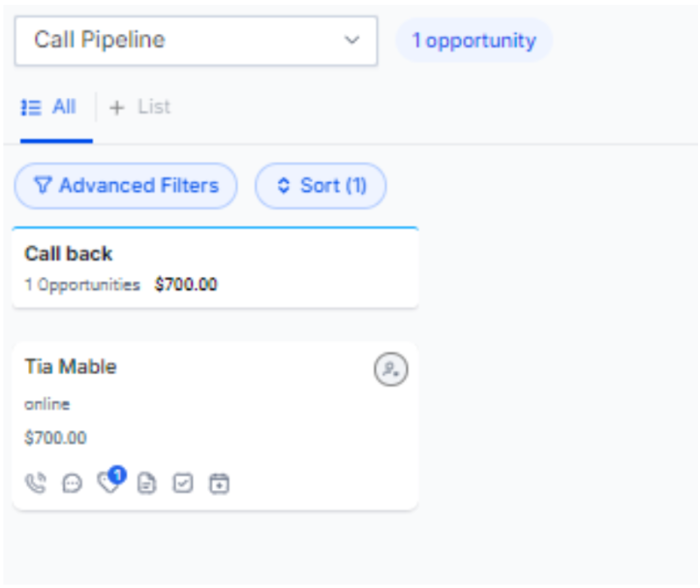Screen dimensions: 700x588
Task: Open the notes document icon
Action: [x=146, y=482]
